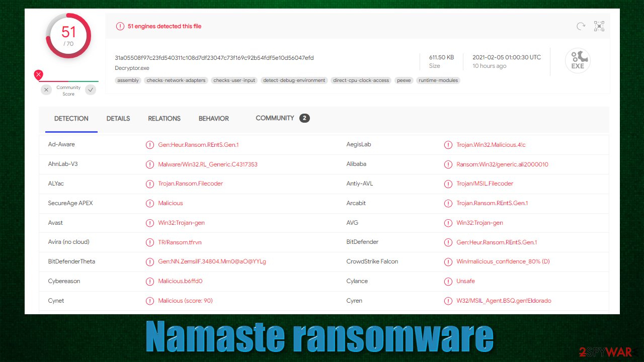The image size is (644, 362).
Task: Click the 'TR/Ransom.tfrvn' Avira result
Action: point(180,242)
